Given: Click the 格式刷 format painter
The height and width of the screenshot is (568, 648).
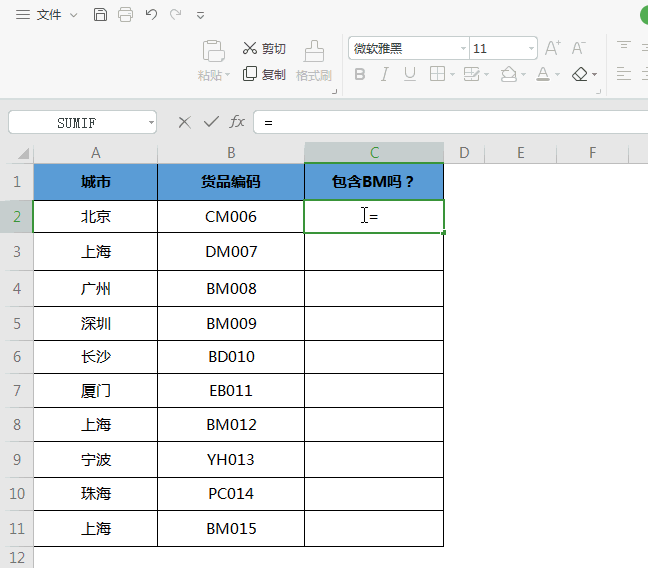Looking at the screenshot, I should pos(314,60).
